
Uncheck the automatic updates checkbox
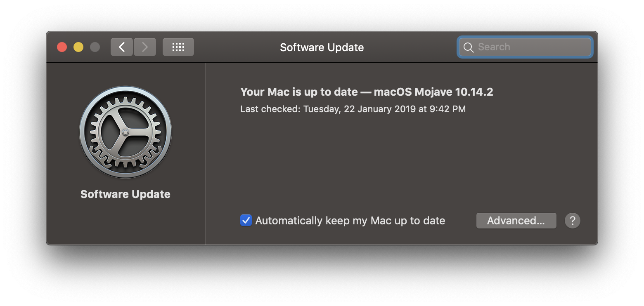(x=246, y=220)
